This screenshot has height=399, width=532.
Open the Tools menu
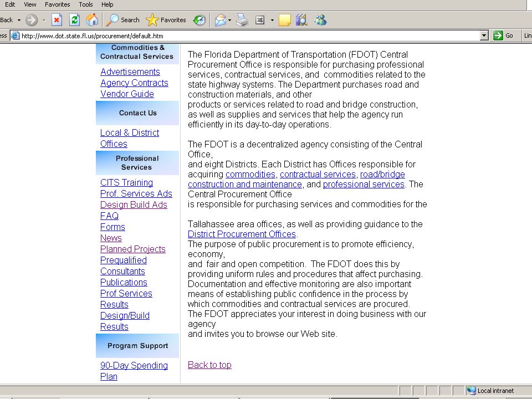click(x=86, y=4)
